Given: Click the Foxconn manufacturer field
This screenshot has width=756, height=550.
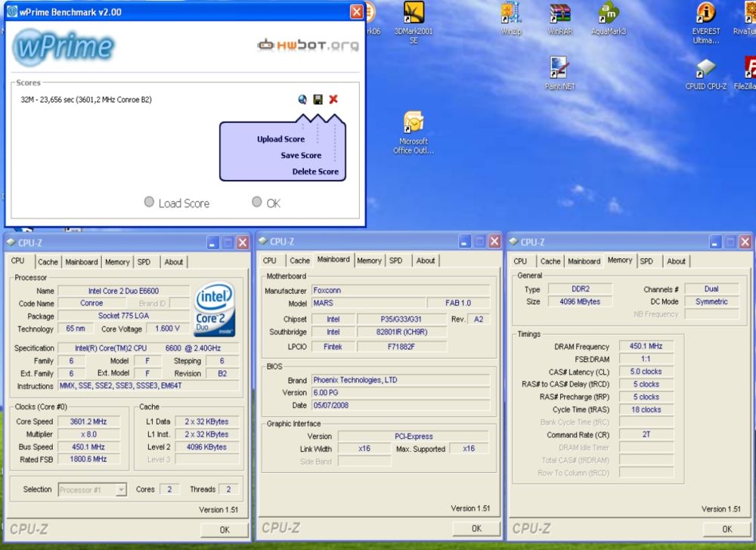Looking at the screenshot, I should (401, 290).
